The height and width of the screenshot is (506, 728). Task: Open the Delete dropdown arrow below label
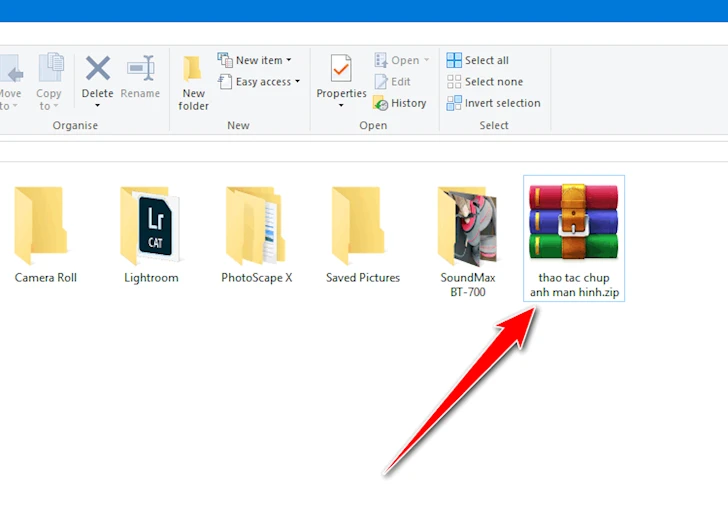[x=98, y=106]
